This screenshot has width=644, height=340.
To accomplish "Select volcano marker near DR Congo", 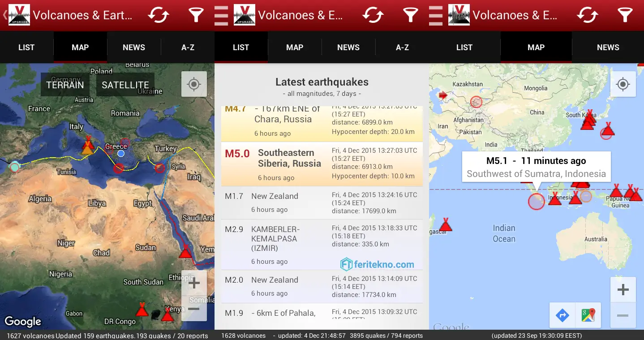I will tap(142, 309).
